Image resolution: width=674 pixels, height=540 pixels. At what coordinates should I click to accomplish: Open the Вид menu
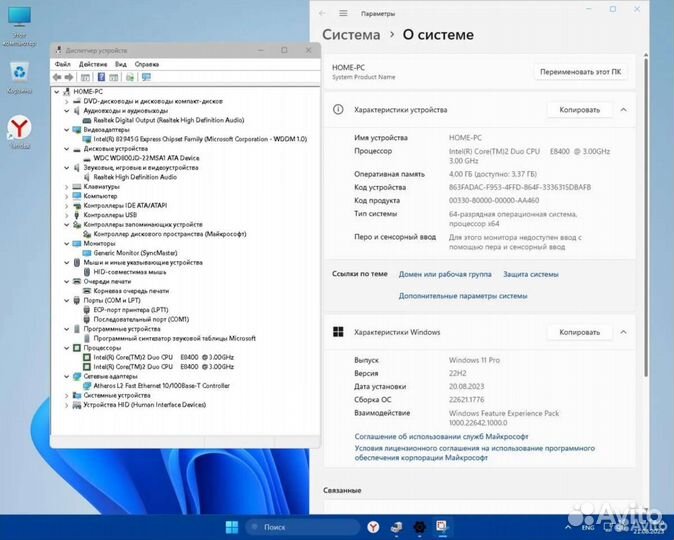click(121, 64)
